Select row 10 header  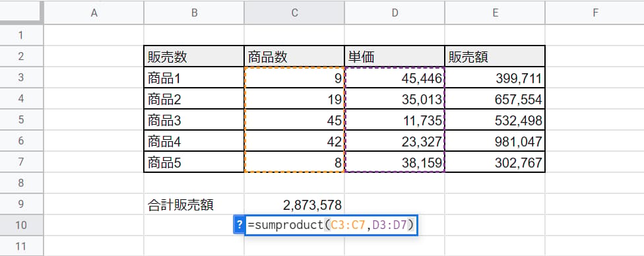(21, 225)
